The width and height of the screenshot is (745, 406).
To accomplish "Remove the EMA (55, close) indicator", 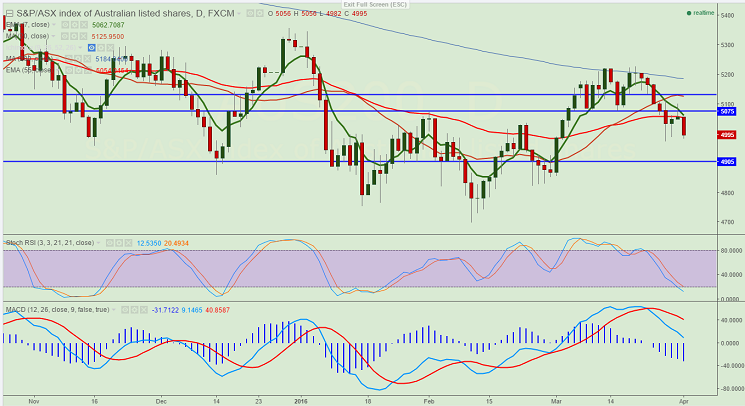I will click(x=87, y=70).
